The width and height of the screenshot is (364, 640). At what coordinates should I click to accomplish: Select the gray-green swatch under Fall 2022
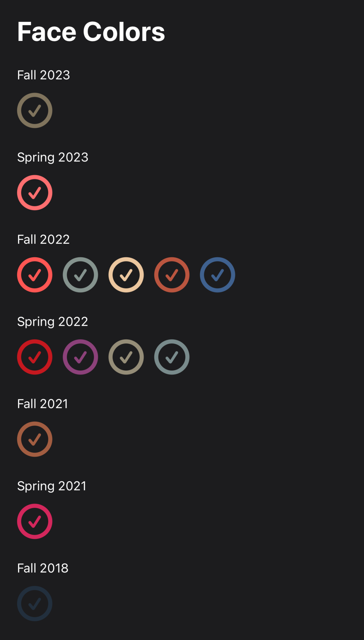click(x=80, y=275)
